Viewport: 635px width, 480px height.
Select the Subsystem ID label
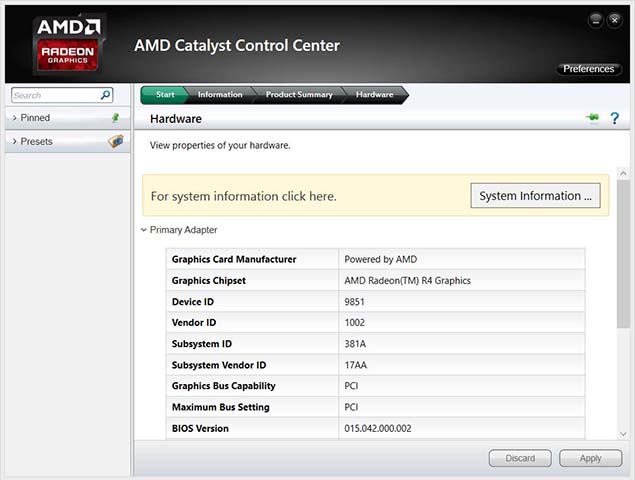202,343
